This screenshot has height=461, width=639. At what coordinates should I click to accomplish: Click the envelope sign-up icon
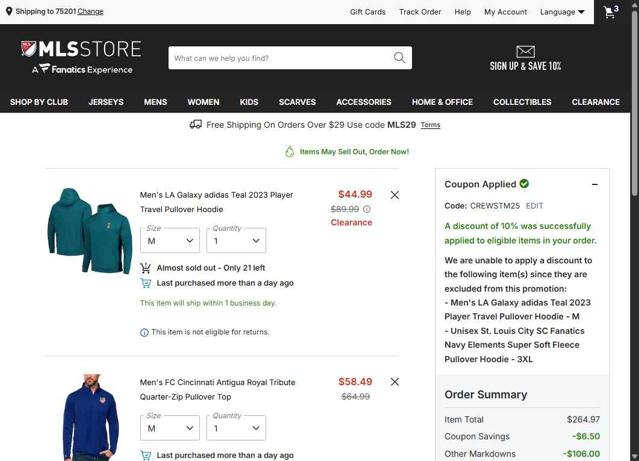click(525, 51)
